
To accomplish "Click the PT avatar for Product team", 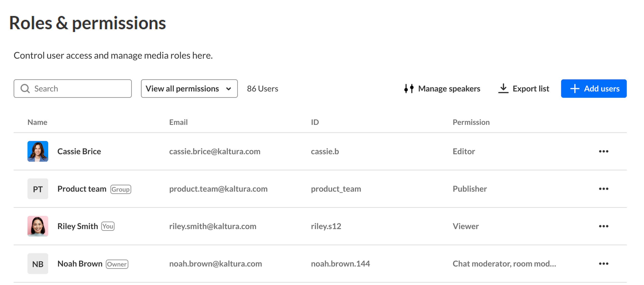I will tap(38, 189).
